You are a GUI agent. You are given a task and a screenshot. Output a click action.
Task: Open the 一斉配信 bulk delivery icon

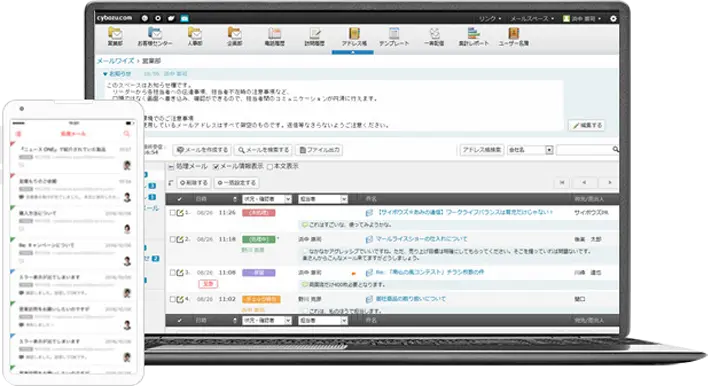[434, 37]
